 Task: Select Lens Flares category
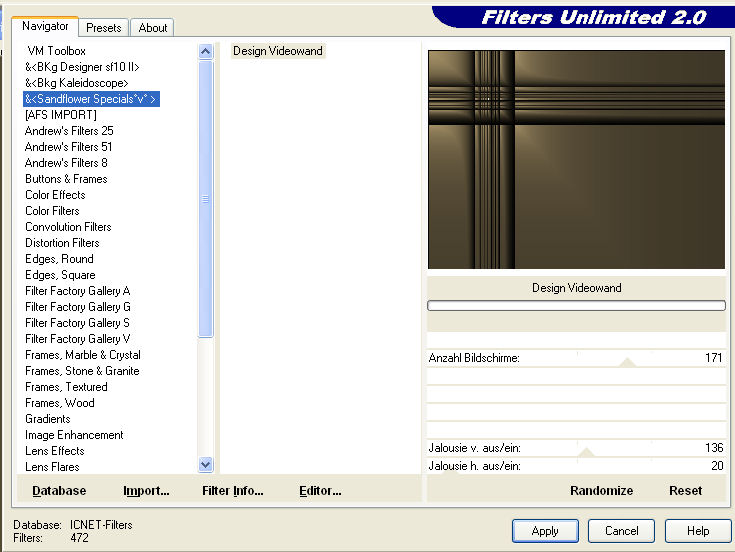(52, 467)
